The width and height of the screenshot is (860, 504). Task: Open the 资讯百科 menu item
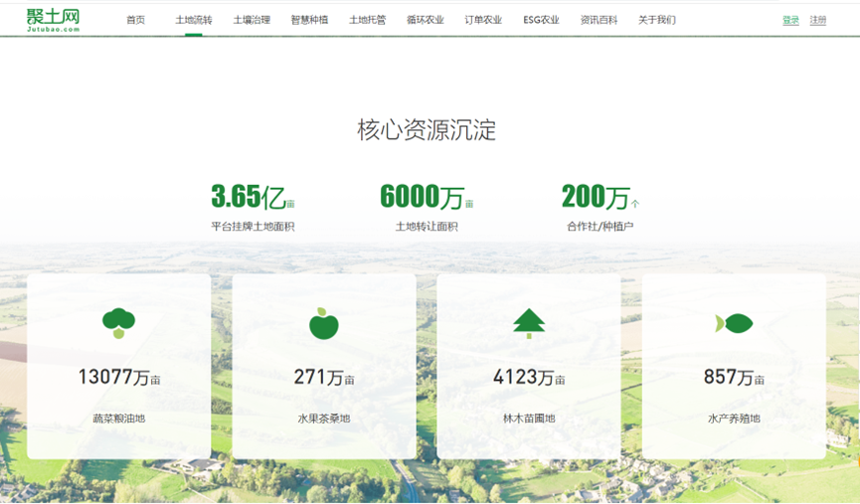click(x=599, y=20)
